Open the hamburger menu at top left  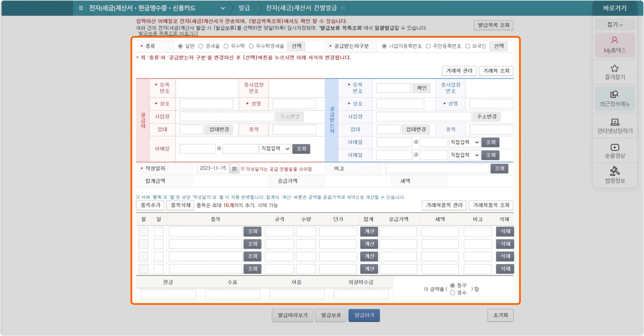[x=80, y=8]
